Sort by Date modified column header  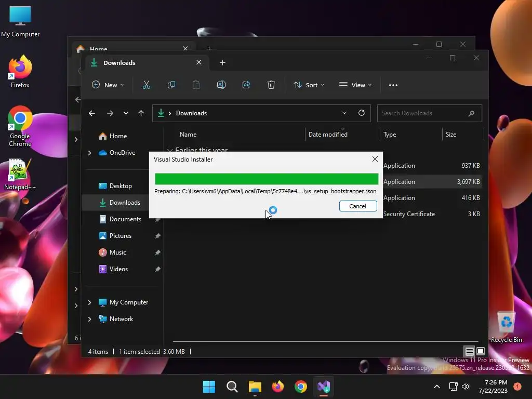[328, 135]
